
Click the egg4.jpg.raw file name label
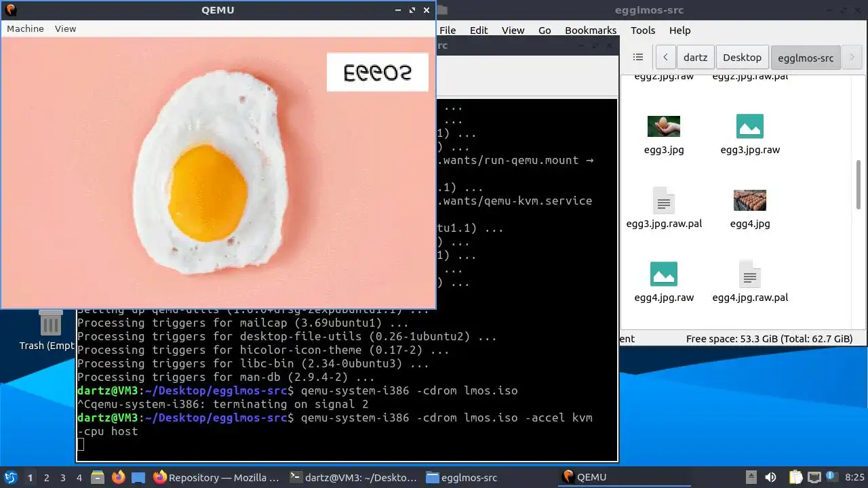tap(664, 298)
